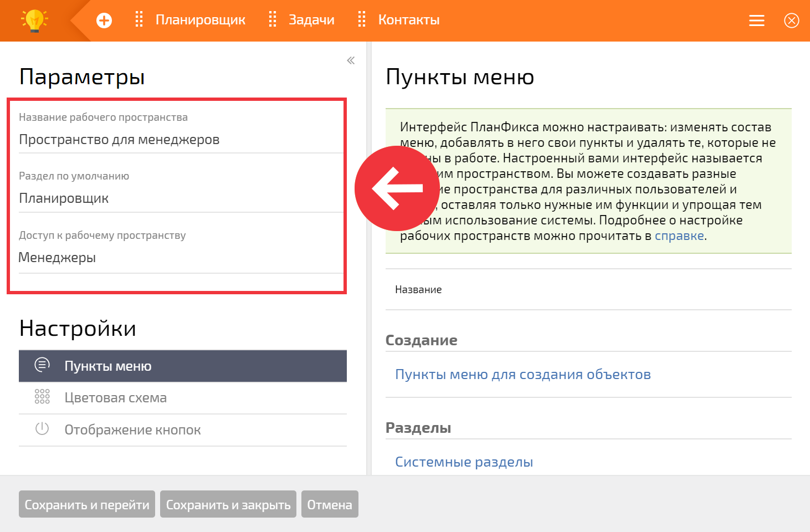Select the Пункты меню settings tab
Viewport: 810px width, 532px height.
(183, 366)
